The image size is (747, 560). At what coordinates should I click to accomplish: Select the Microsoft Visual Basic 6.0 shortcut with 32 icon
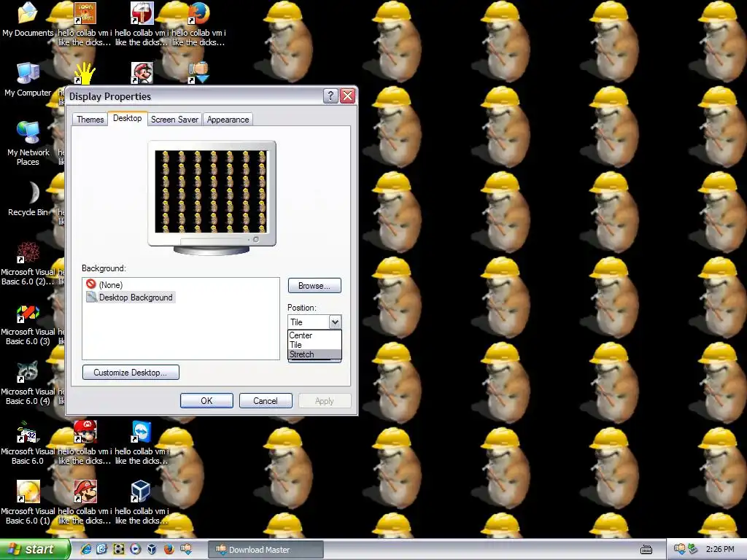(28, 432)
